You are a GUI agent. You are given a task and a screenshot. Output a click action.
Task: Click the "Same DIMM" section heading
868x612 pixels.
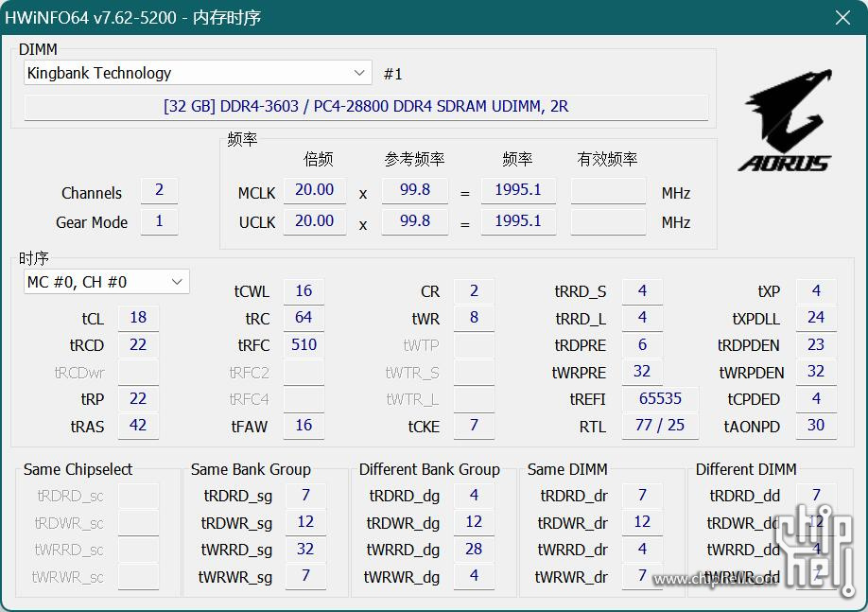pyautogui.click(x=567, y=470)
